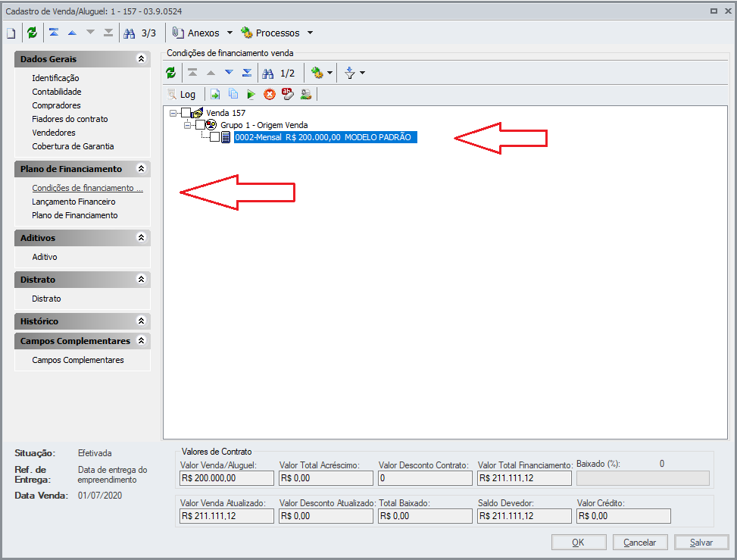Click the 'ab' eraser icon
The height and width of the screenshot is (560, 737).
pyautogui.click(x=288, y=94)
